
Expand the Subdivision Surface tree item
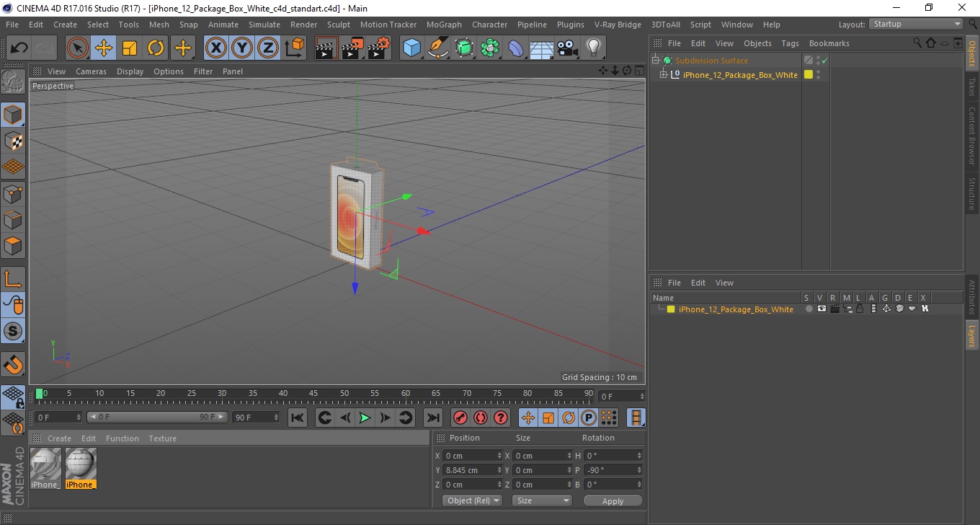click(656, 61)
